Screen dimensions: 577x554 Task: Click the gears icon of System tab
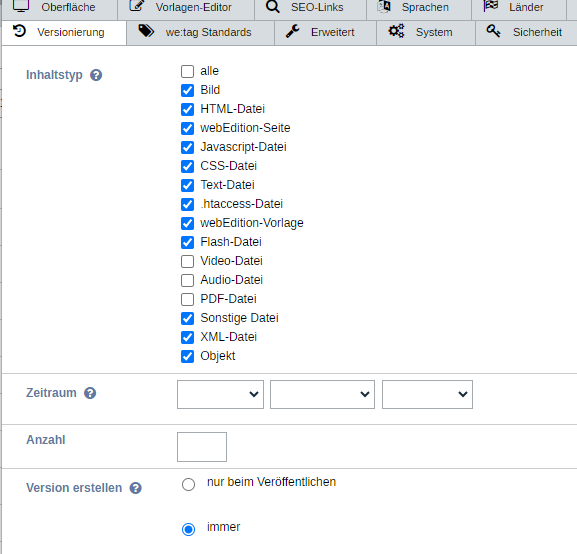[x=396, y=31]
